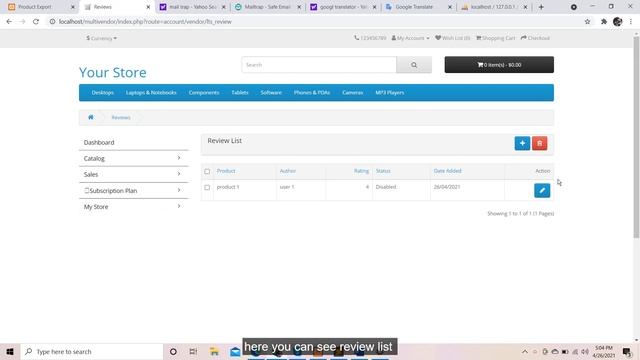Click Windows taskbar search box
This screenshot has height=360, width=640.
tap(92, 351)
